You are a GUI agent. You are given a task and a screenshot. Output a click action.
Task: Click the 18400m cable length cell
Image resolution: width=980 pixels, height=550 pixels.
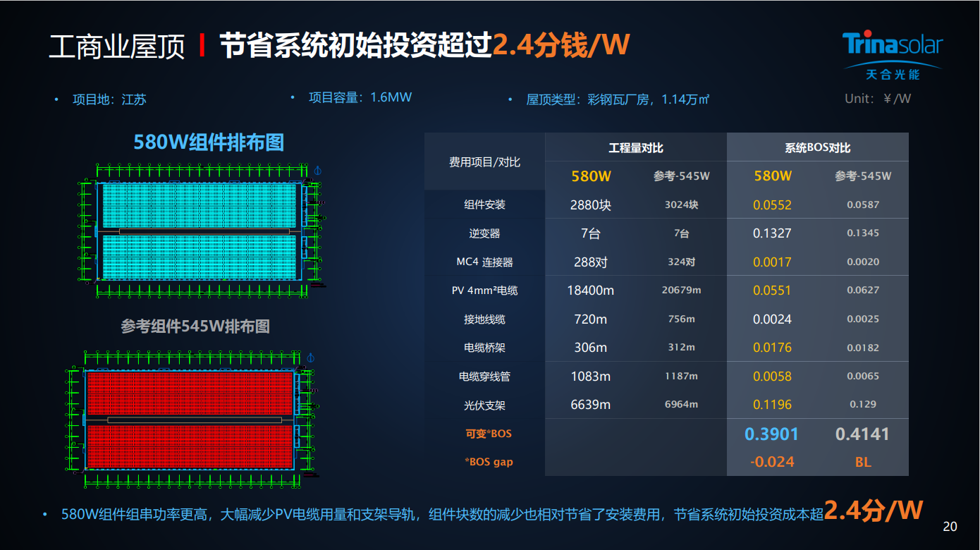[x=590, y=291]
